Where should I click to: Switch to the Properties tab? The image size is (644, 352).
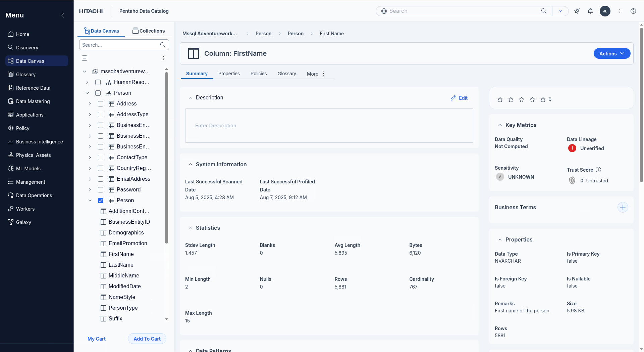tap(229, 74)
